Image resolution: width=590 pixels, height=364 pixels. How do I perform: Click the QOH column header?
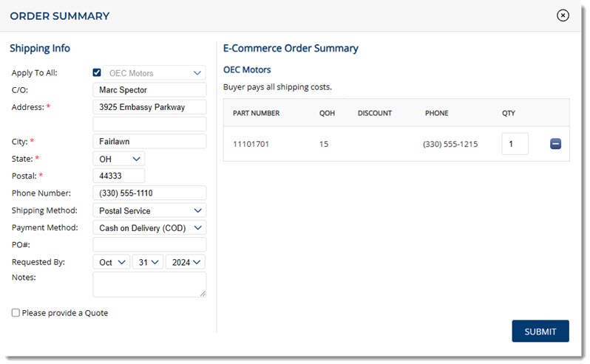point(327,113)
